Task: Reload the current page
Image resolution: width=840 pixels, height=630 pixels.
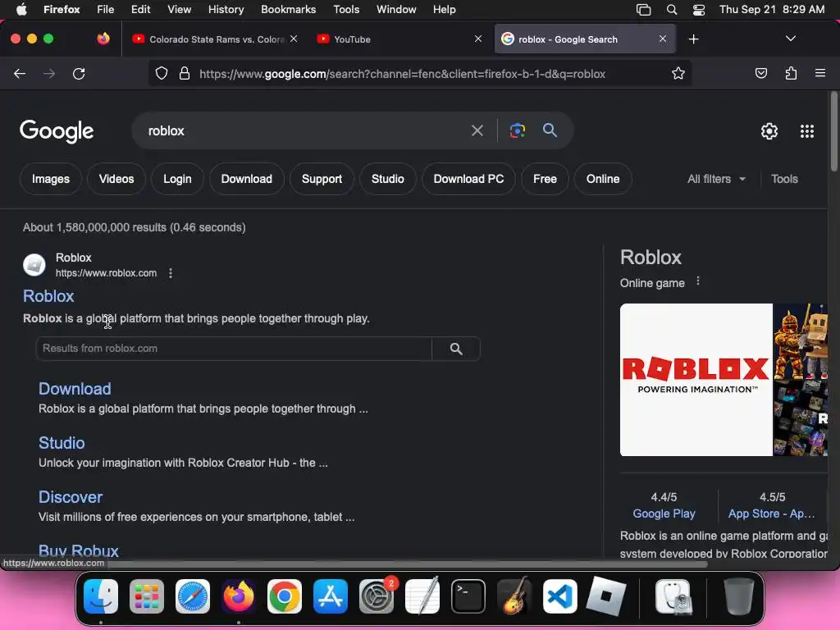Action: point(79,74)
